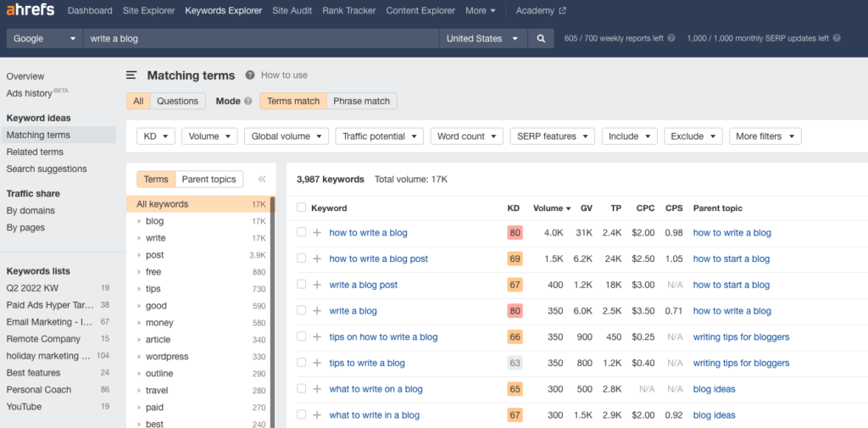Collapse the terms panel with double chevron
The height and width of the screenshot is (428, 868).
coord(262,180)
